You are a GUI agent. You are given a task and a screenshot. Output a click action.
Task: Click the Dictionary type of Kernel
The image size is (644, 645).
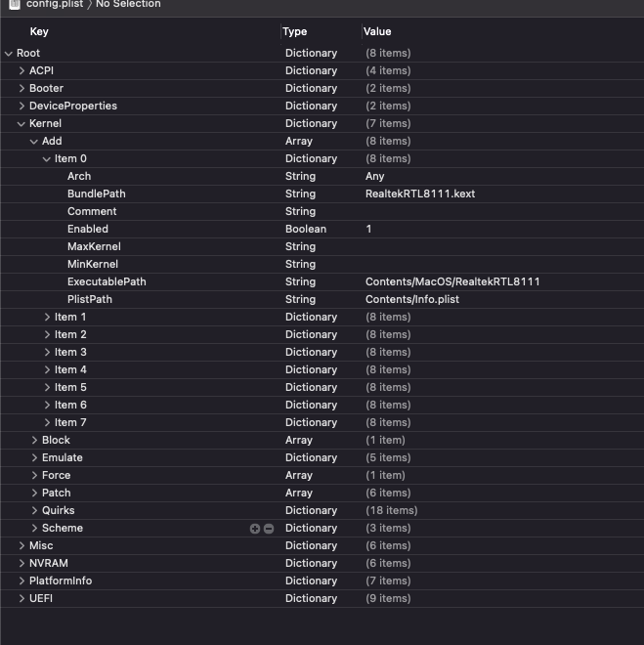[311, 124]
